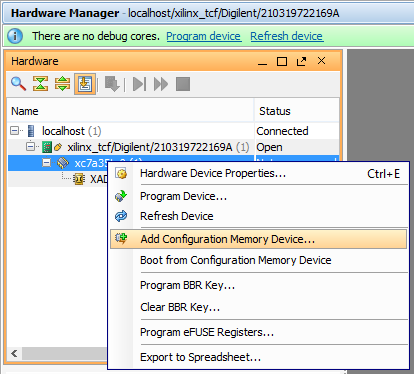
Task: Click the Name column header
Action: pyautogui.click(x=131, y=111)
